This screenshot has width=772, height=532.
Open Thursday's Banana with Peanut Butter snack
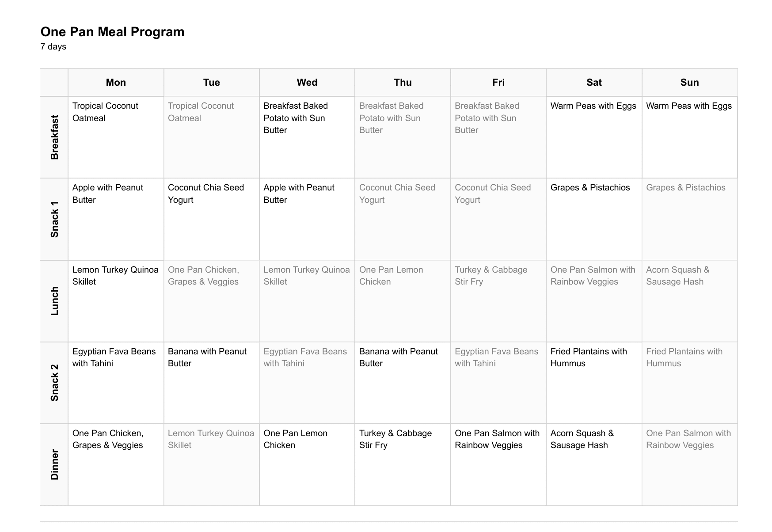pyautogui.click(x=398, y=357)
